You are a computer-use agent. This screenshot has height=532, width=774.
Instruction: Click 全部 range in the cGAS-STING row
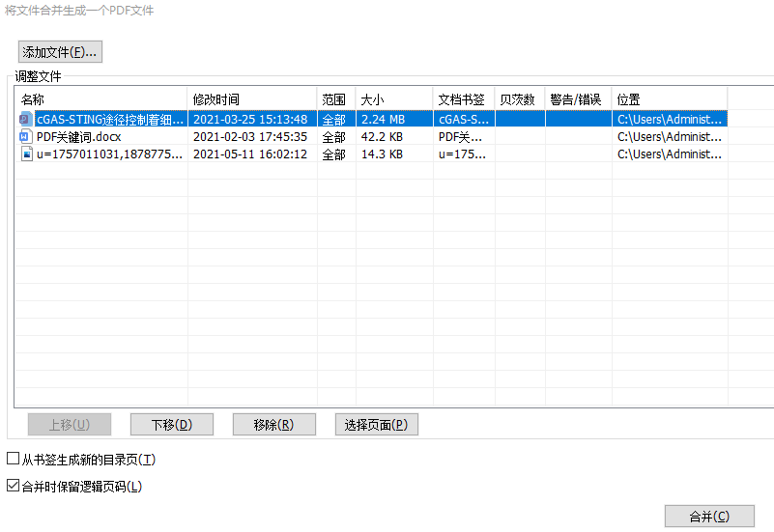[x=334, y=120]
